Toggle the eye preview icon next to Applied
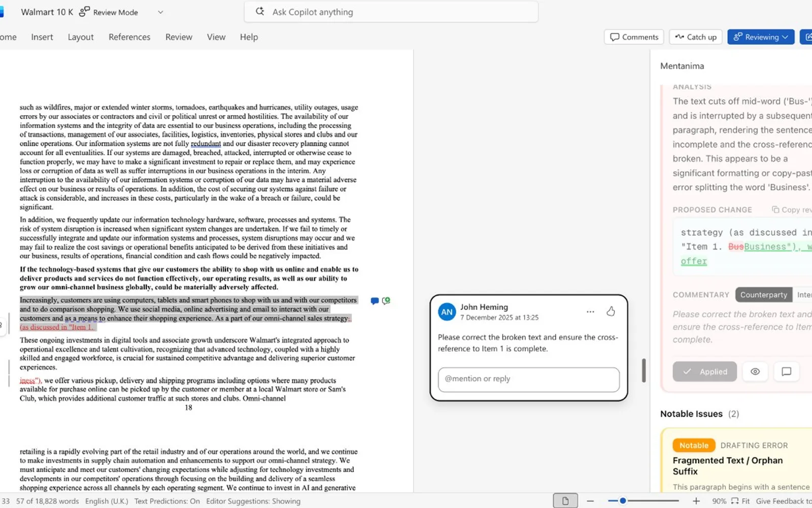Image resolution: width=812 pixels, height=508 pixels. 755,372
